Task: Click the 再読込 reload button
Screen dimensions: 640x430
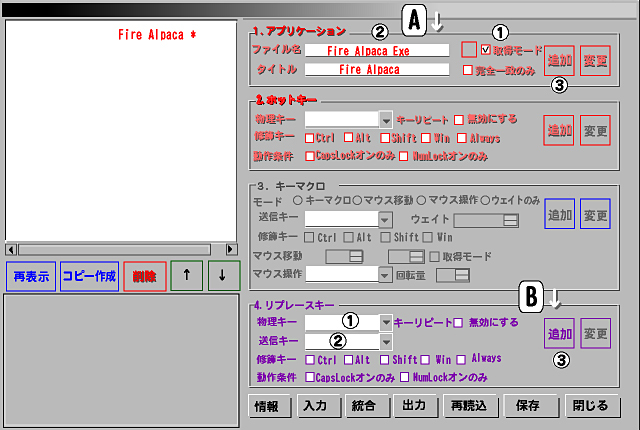Action: (x=471, y=406)
